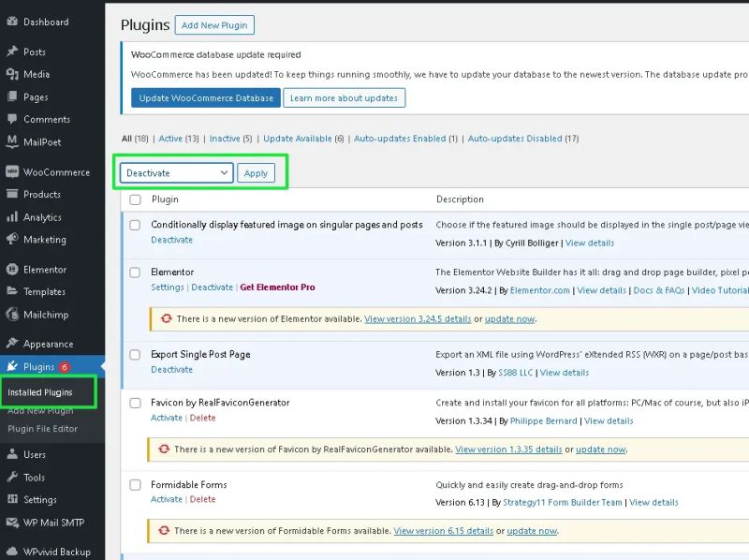Image resolution: width=749 pixels, height=560 pixels.
Task: Click Learn more about updates button
Action: coord(344,98)
